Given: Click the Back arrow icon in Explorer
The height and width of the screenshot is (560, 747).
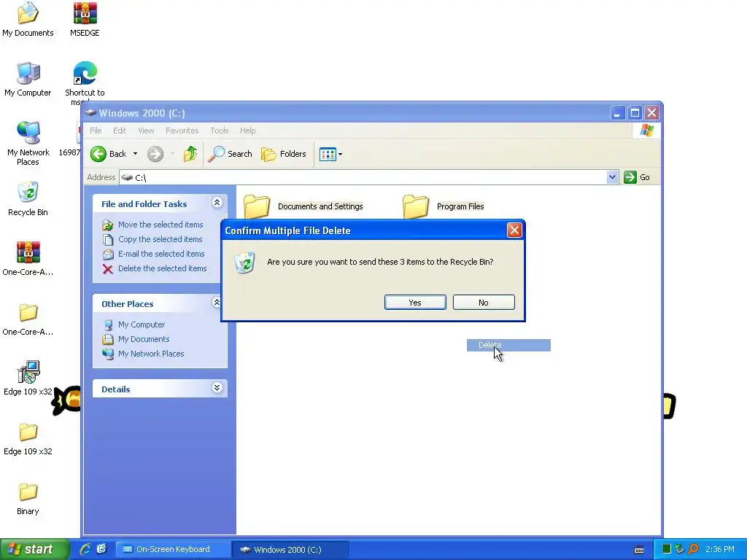Looking at the screenshot, I should 98,154.
